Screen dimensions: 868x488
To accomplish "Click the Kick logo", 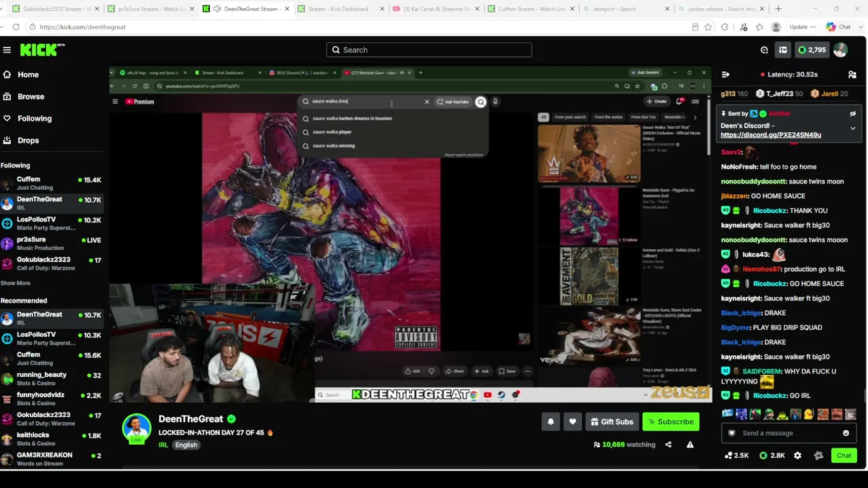I will (x=42, y=49).
